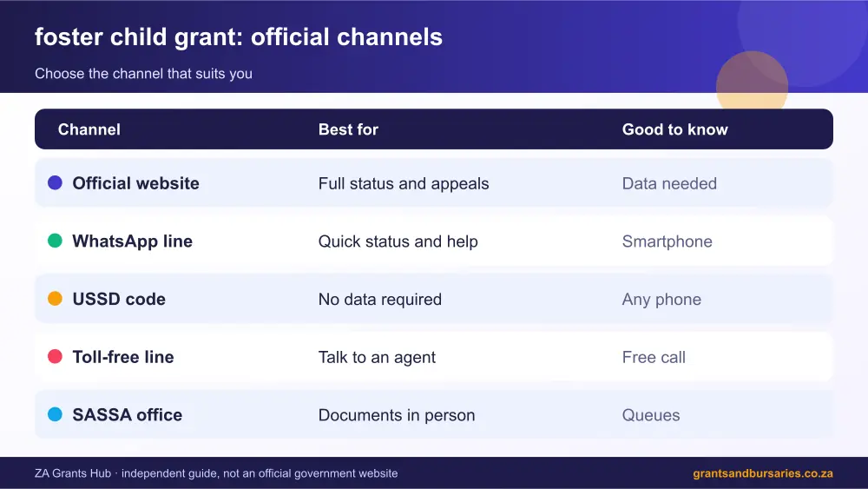This screenshot has height=489, width=868.
Task: Click the 'SASSA office' channel name
Action: click(x=128, y=415)
